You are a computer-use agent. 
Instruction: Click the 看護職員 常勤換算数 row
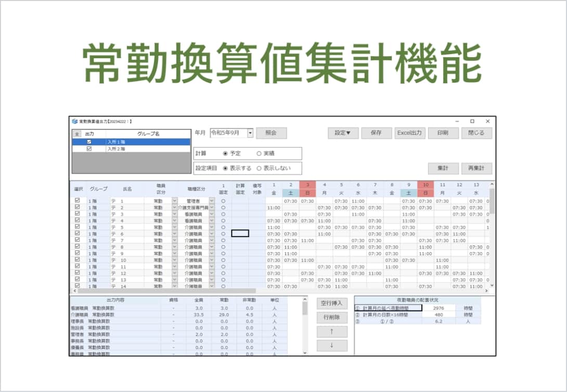pos(179,308)
